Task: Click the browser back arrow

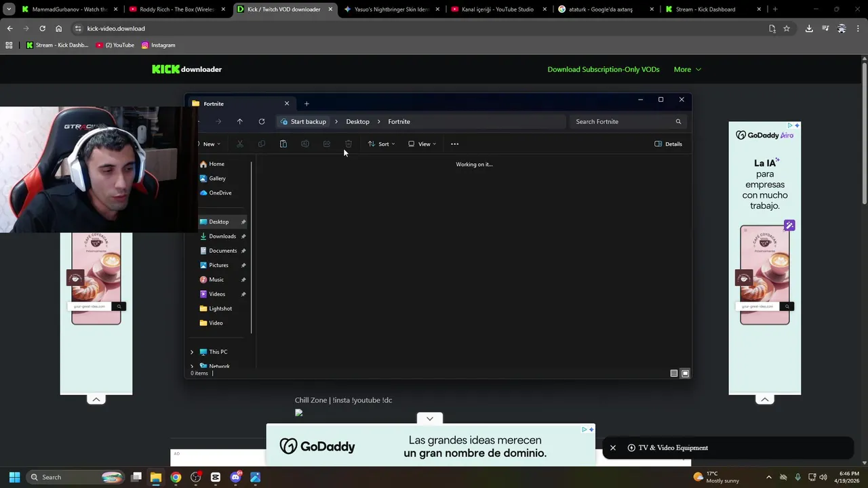Action: (9, 28)
